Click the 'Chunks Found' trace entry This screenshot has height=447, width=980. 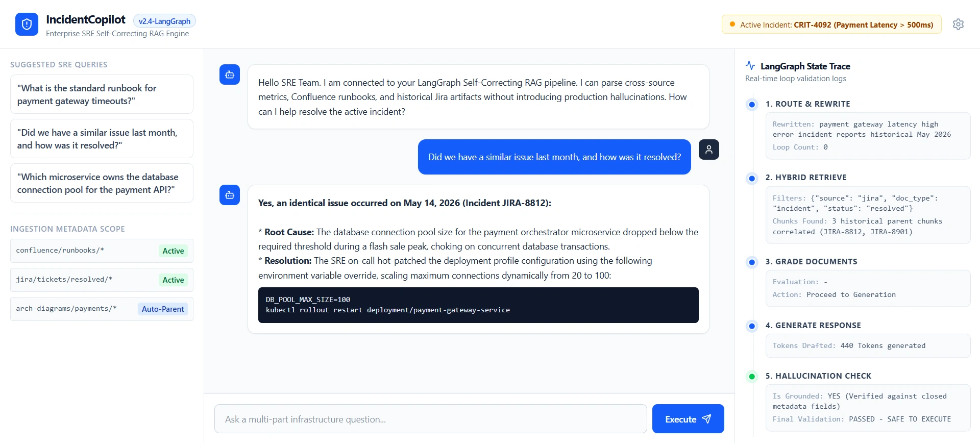coord(857,227)
